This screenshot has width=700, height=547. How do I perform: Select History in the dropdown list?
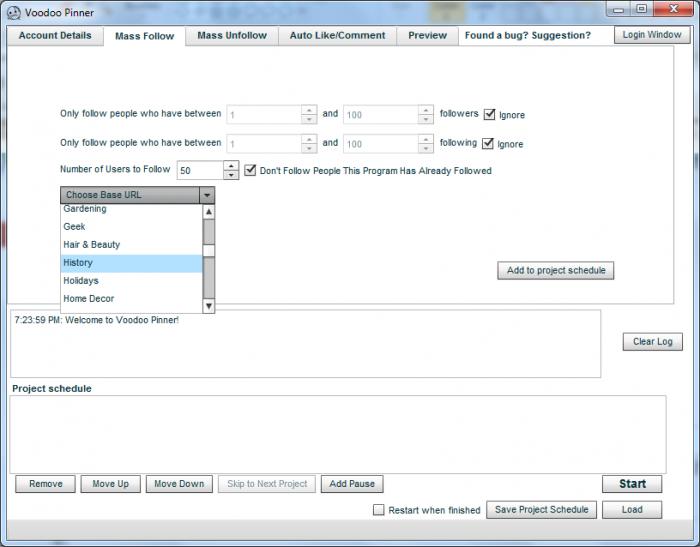[131, 263]
